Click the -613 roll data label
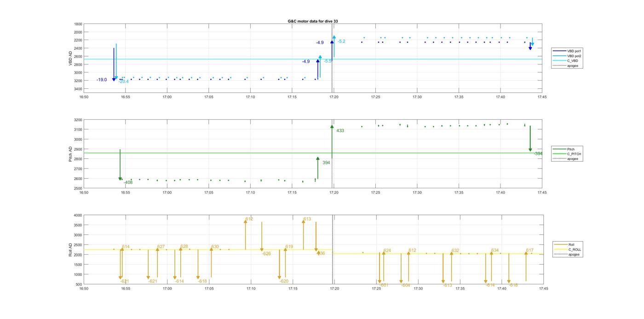Screen dimensions: 644x319 [448, 285]
